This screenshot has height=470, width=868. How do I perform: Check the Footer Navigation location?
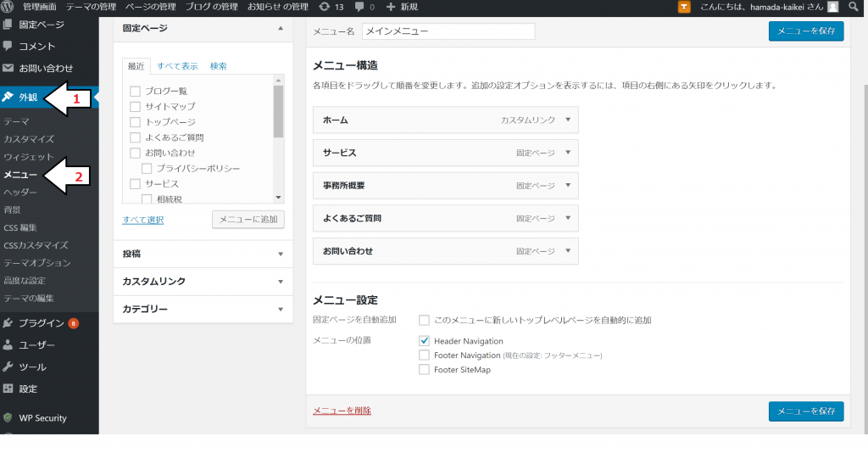[x=424, y=355]
